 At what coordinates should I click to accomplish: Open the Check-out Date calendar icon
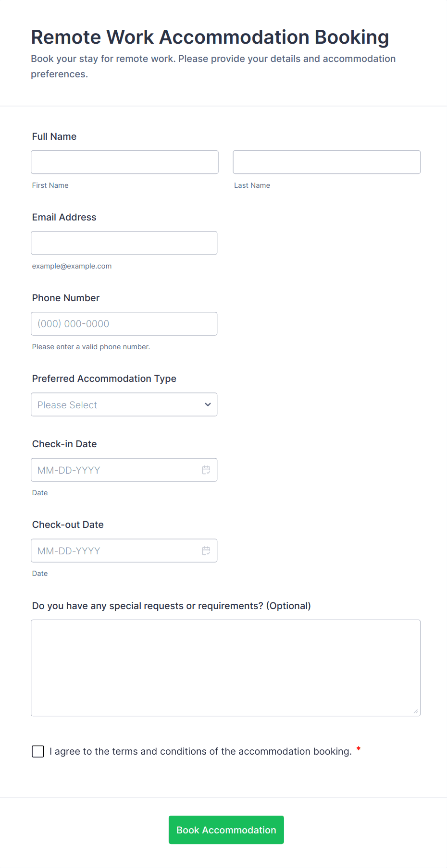206,550
